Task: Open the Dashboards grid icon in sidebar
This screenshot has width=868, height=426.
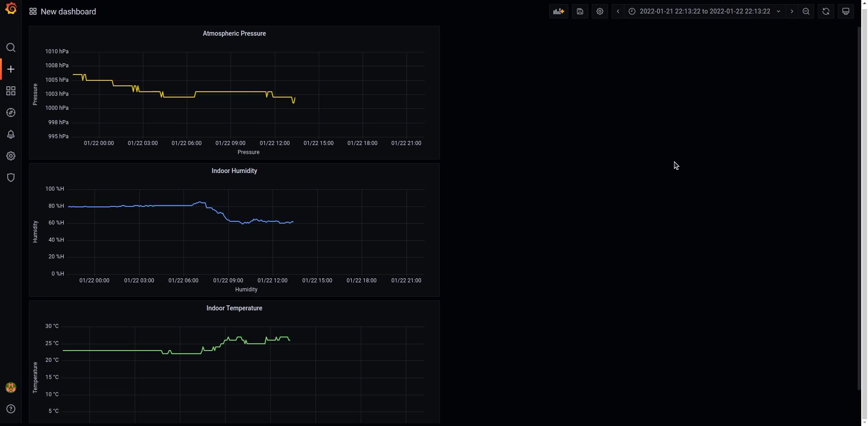Action: coord(11,91)
